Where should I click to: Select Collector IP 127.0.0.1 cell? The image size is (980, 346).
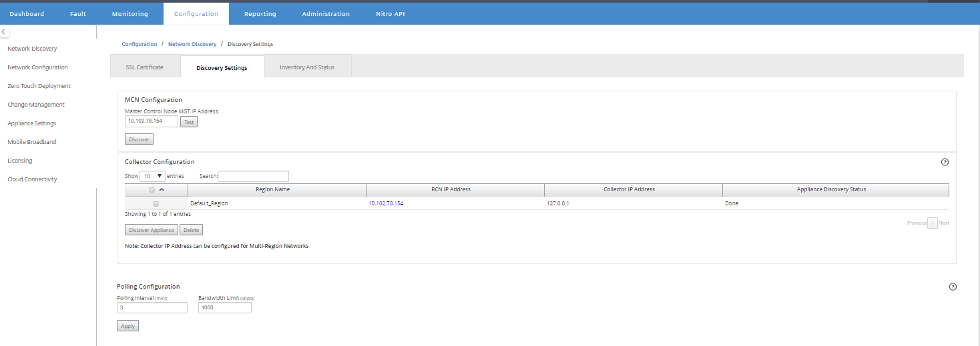click(558, 203)
